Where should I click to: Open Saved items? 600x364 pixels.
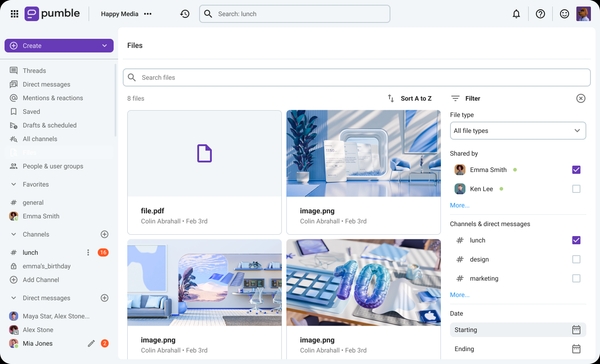coord(31,111)
